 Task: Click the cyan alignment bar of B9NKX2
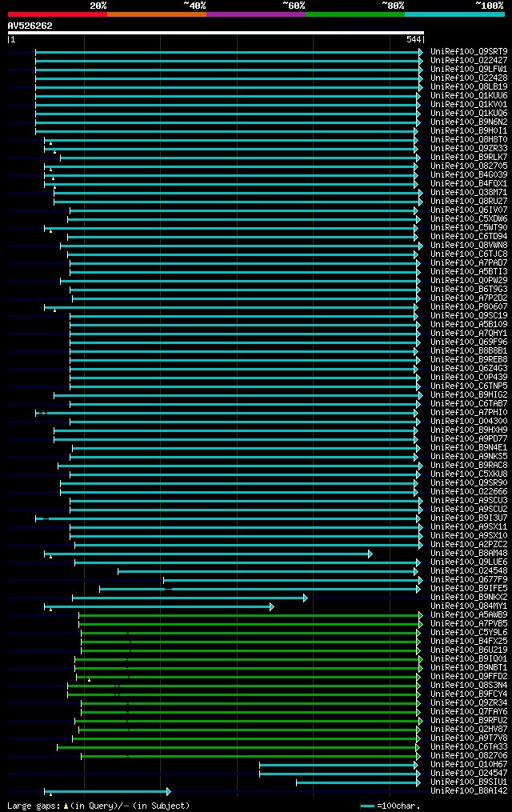(190, 598)
